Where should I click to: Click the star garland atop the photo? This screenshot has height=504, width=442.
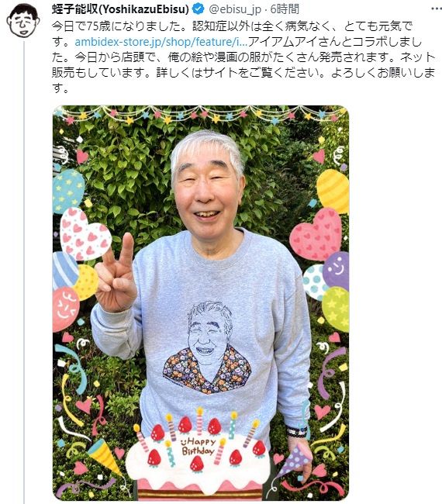(201, 116)
